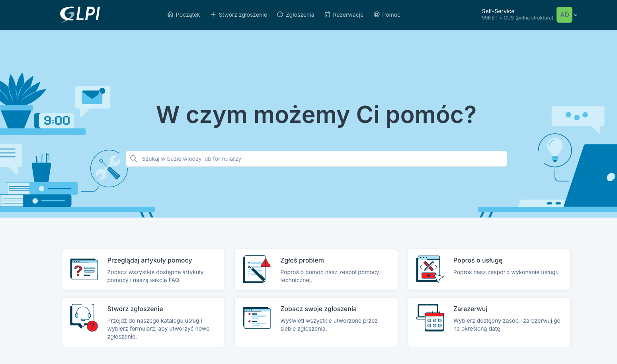The height and width of the screenshot is (364, 617).
Task: Click the magnifier icon in search bar
Action: tap(134, 159)
